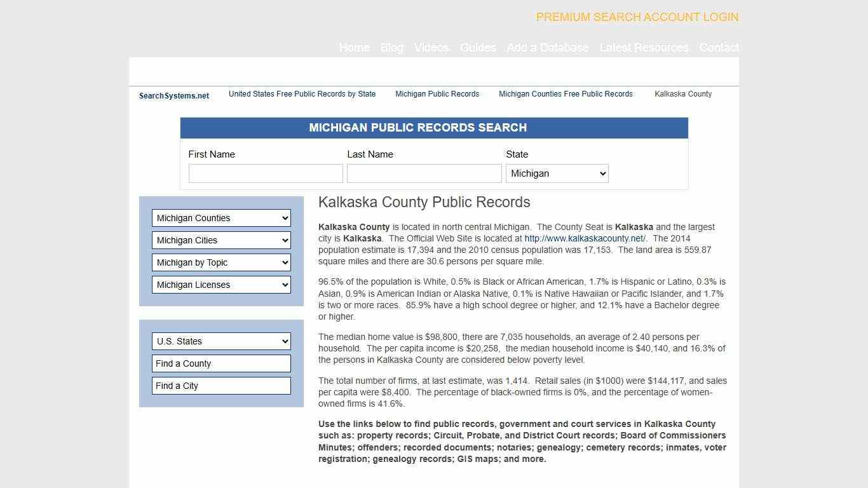
Task: Open the Home menu item
Action: [x=354, y=48]
